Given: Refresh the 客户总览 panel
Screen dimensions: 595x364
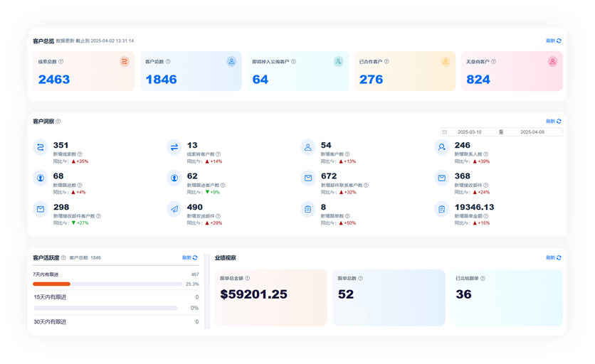Looking at the screenshot, I should click(553, 41).
